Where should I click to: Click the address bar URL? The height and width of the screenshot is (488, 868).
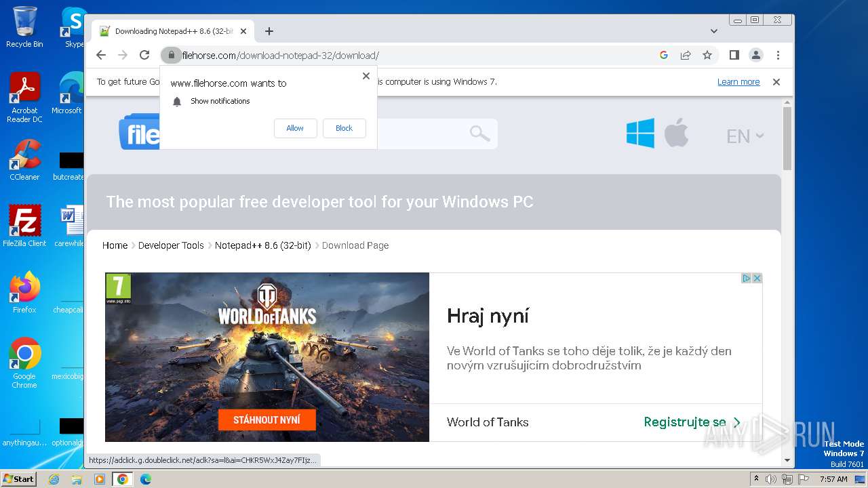[280, 56]
